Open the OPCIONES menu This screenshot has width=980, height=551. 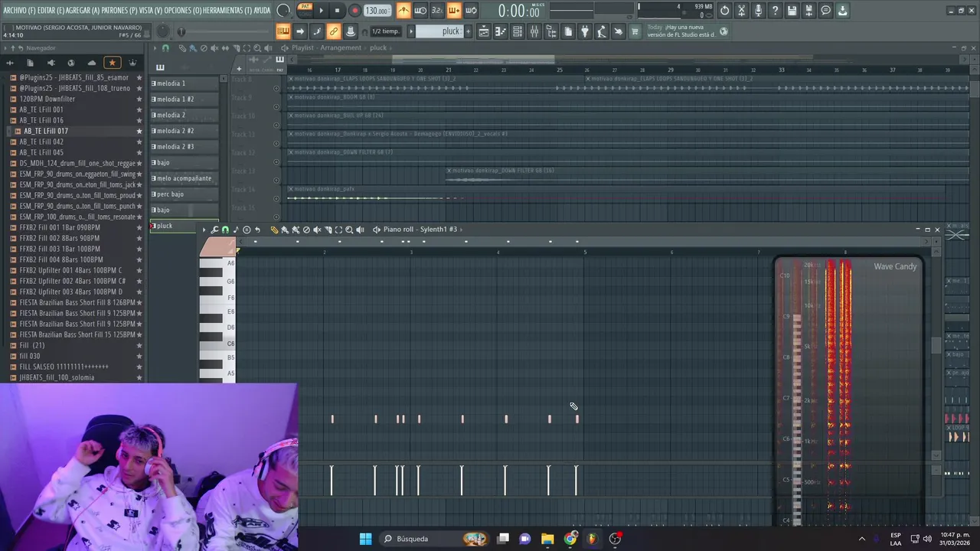coord(183,11)
